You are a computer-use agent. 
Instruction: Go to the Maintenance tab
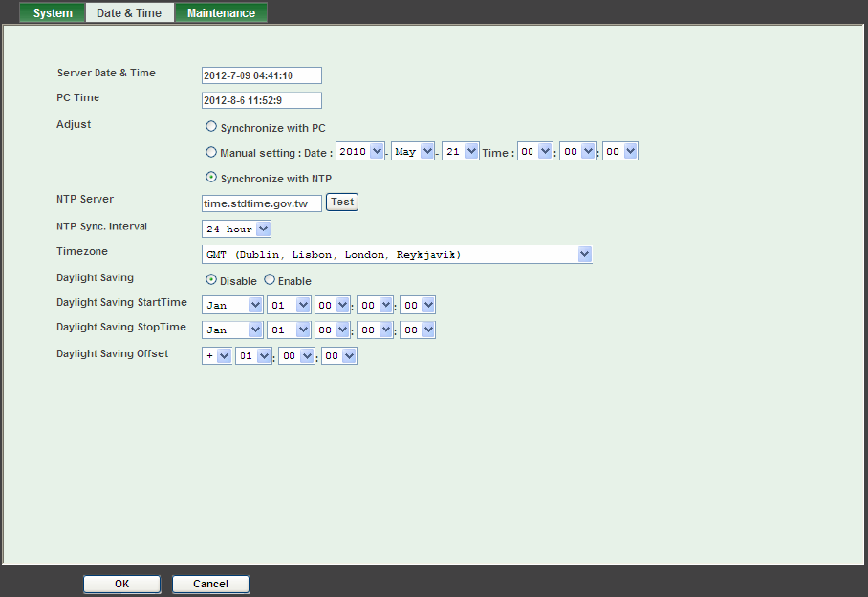point(221,12)
